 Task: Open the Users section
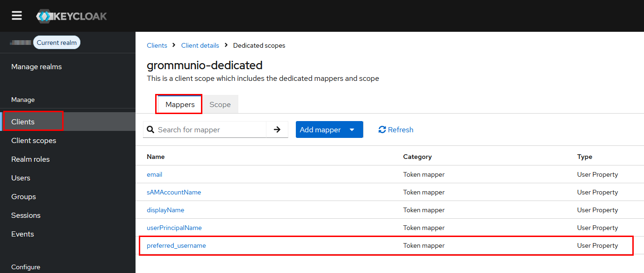click(21, 178)
